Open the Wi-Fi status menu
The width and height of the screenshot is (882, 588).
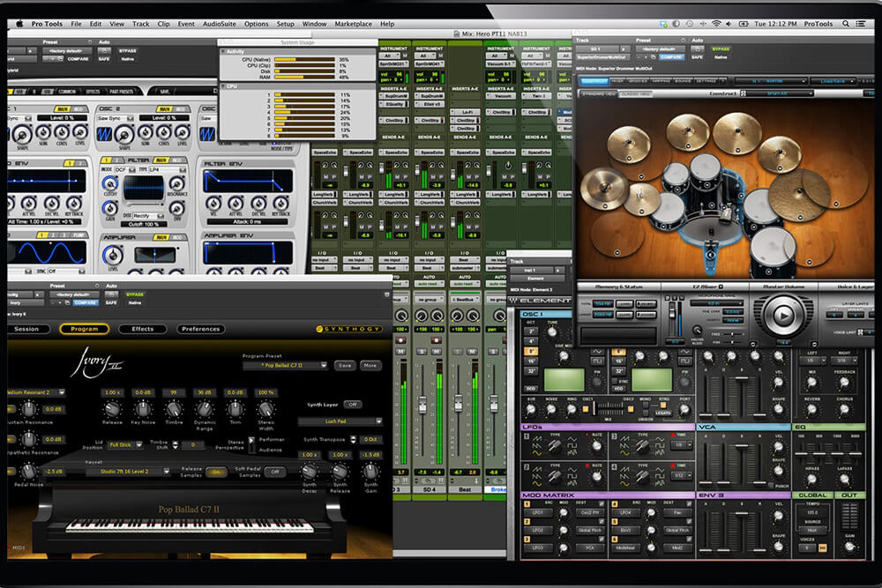click(716, 24)
